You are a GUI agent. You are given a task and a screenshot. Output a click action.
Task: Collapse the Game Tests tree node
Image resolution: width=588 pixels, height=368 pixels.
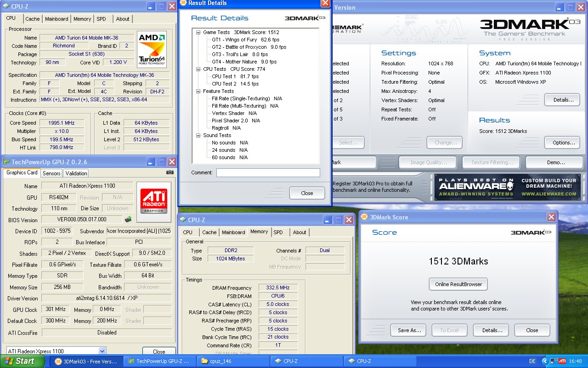tap(198, 32)
